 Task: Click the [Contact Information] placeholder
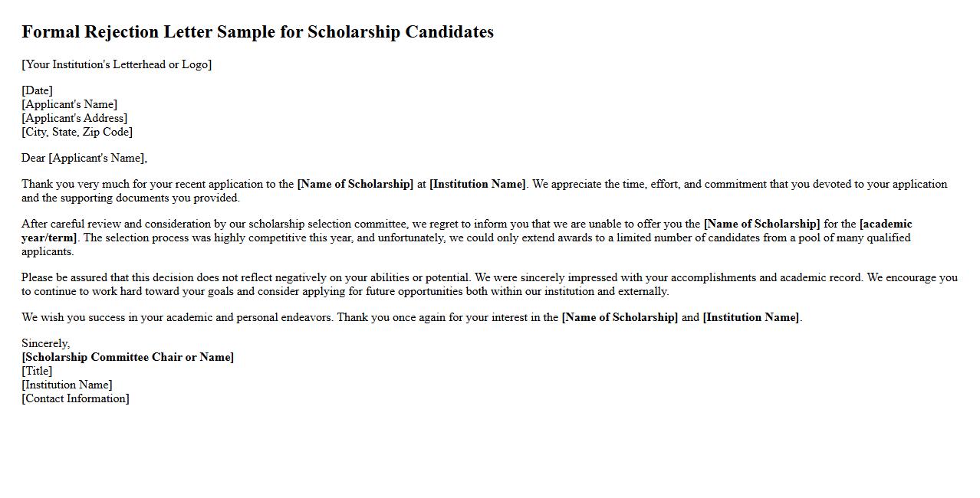tap(75, 398)
